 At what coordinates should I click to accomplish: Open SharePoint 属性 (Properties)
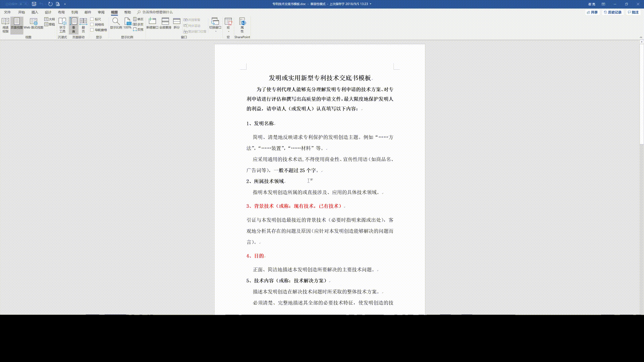point(242,25)
